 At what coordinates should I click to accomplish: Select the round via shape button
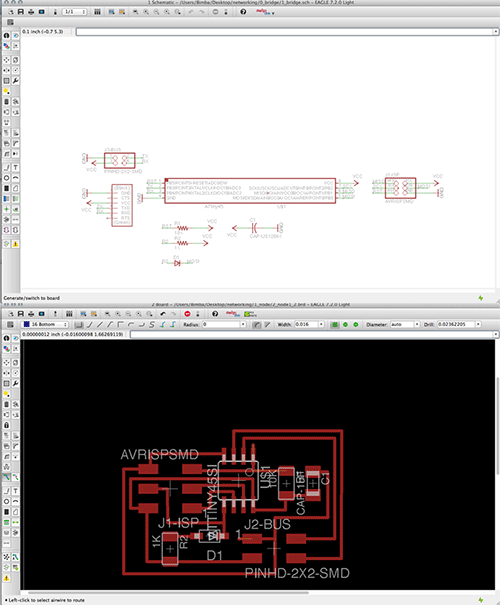point(345,324)
